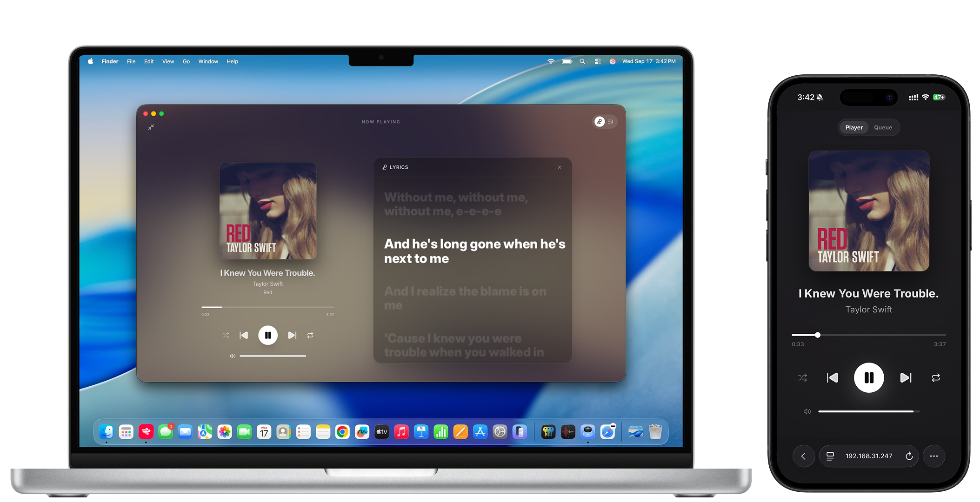
Task: Open the Edit menu
Action: tap(149, 61)
